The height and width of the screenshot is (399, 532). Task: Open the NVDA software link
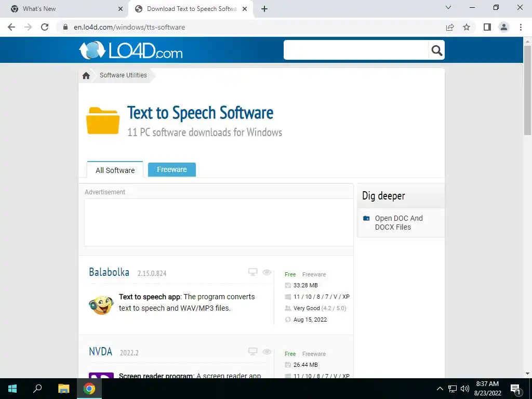100,352
